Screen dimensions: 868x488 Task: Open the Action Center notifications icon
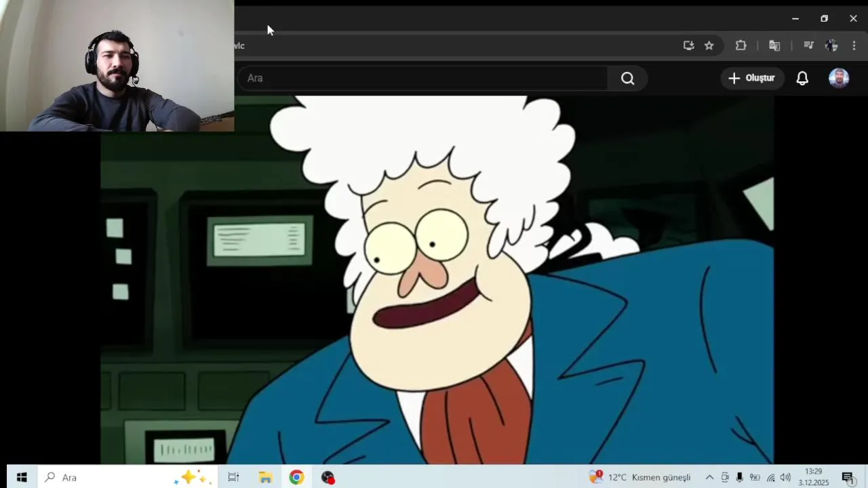pyautogui.click(x=847, y=477)
